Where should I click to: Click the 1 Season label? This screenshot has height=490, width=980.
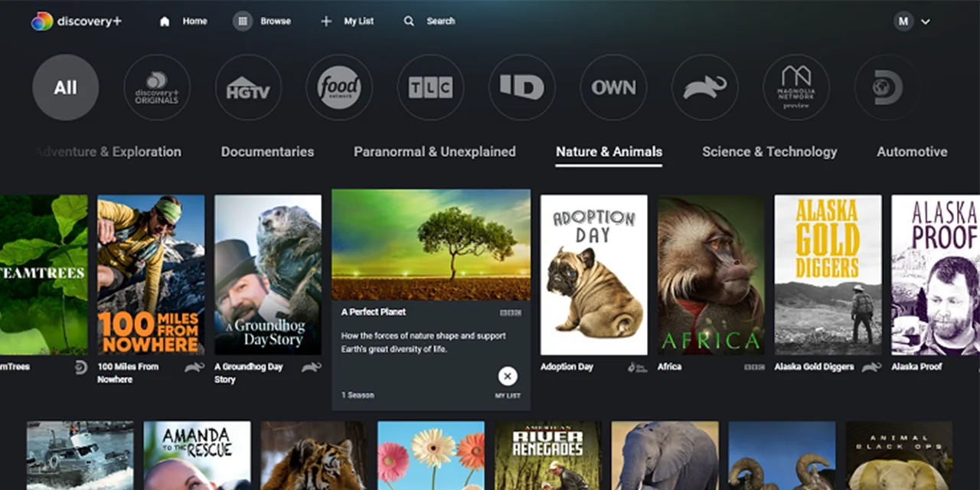(358, 395)
